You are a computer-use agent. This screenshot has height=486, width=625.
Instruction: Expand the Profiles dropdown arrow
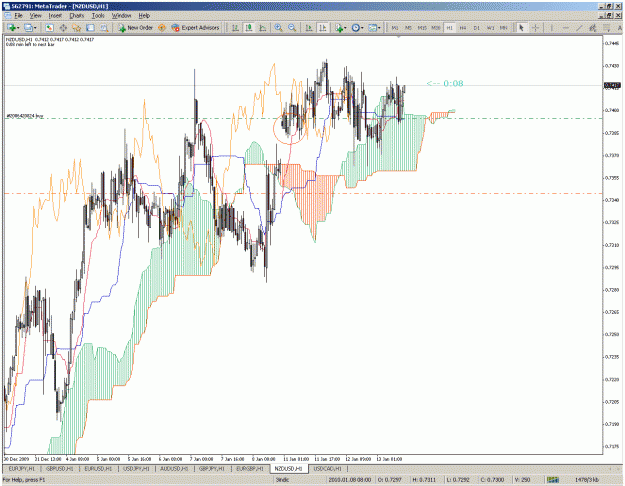pos(35,28)
